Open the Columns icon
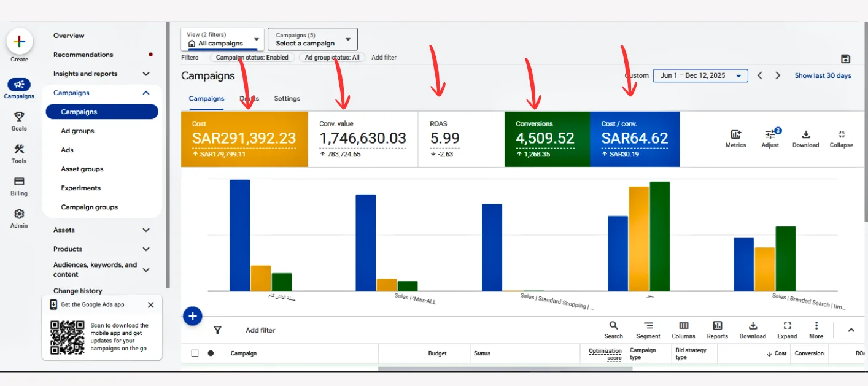Image resolution: width=868 pixels, height=386 pixels. click(x=683, y=326)
